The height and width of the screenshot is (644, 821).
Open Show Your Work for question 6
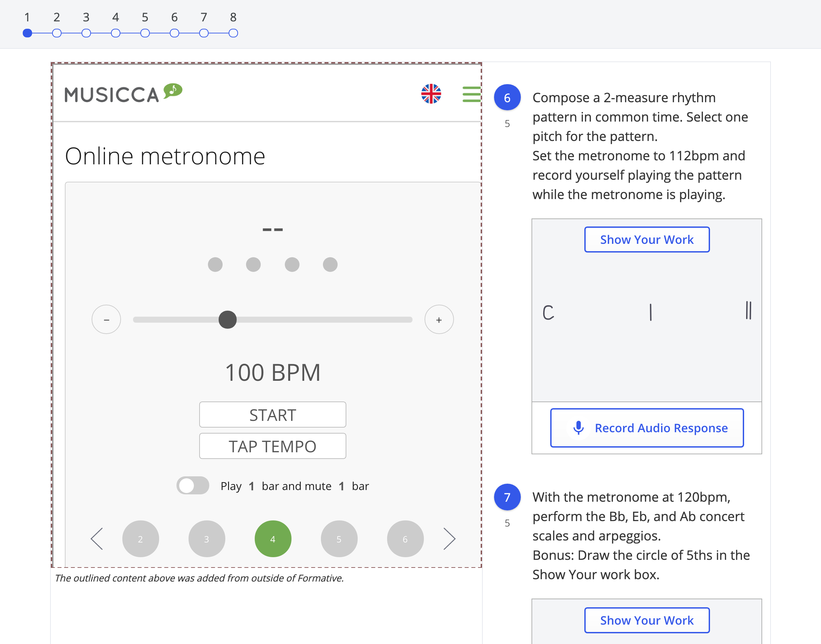pos(647,239)
